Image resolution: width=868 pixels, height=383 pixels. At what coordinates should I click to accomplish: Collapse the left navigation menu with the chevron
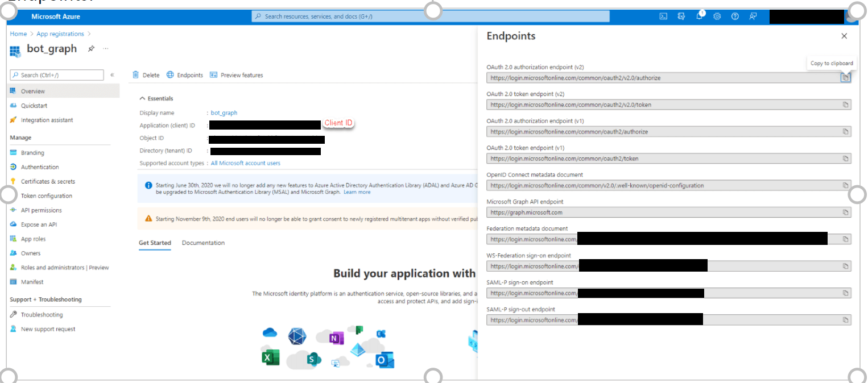tap(111, 74)
